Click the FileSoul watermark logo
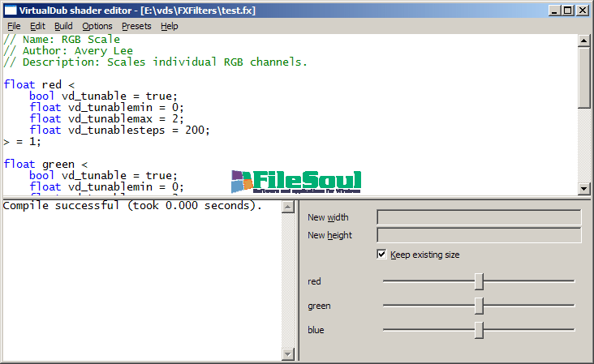 [299, 182]
